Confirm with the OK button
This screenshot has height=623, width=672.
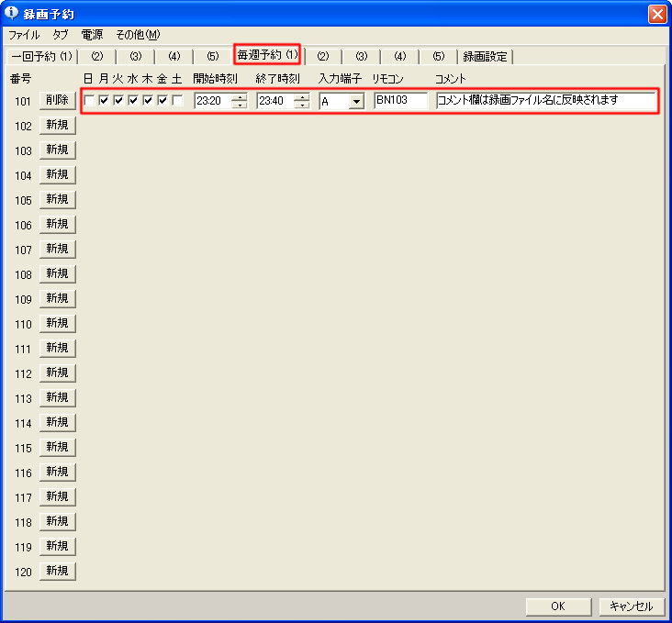pyautogui.click(x=558, y=606)
